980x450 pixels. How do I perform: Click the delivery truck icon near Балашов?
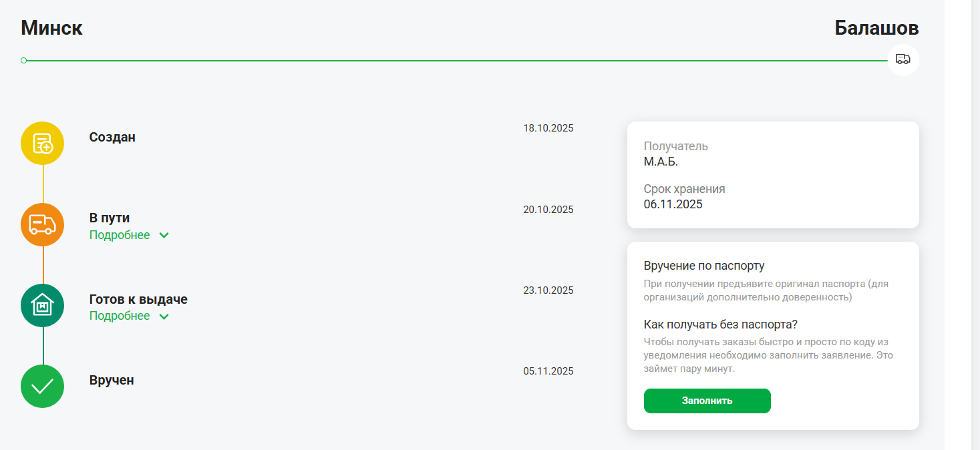tap(903, 59)
